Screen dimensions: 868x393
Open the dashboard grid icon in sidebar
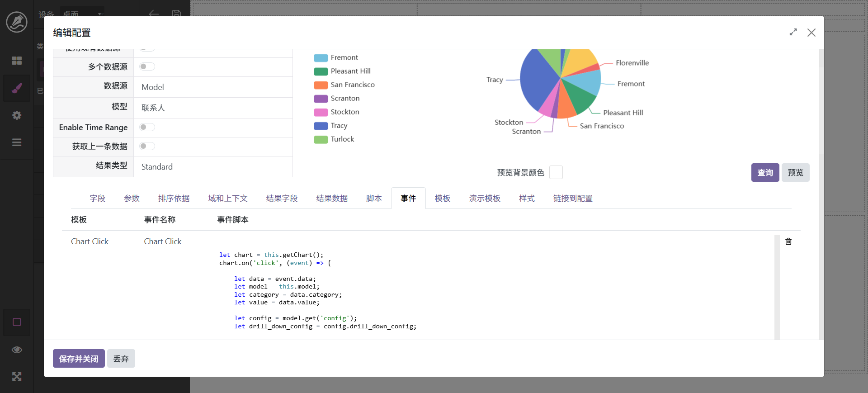17,61
